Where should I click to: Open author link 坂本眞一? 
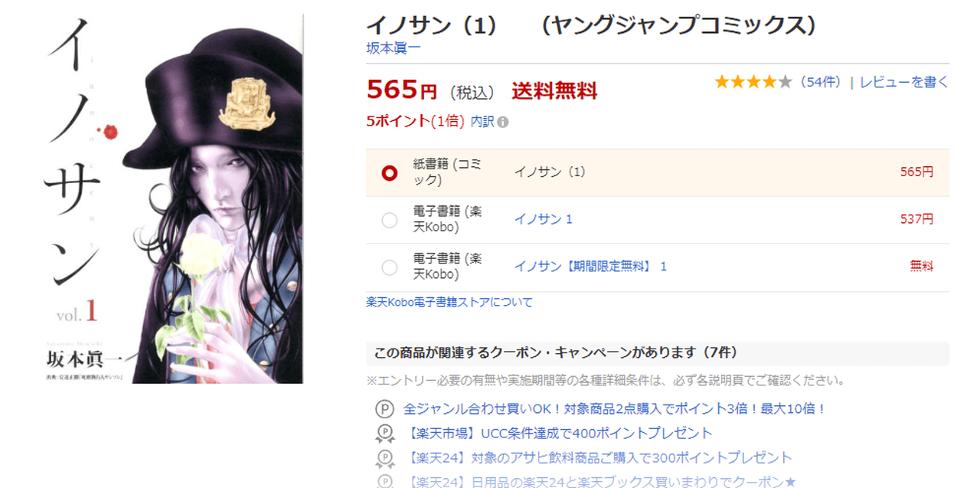(394, 48)
